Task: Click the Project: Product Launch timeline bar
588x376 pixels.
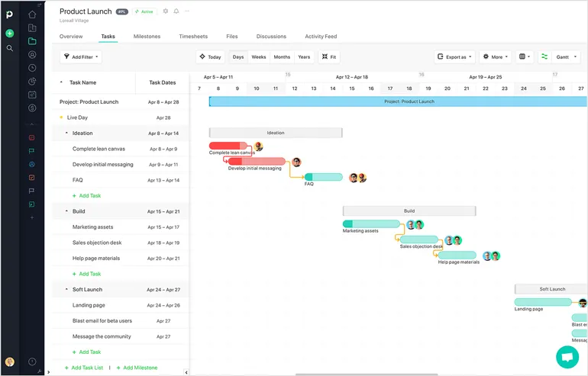Action: pos(398,101)
